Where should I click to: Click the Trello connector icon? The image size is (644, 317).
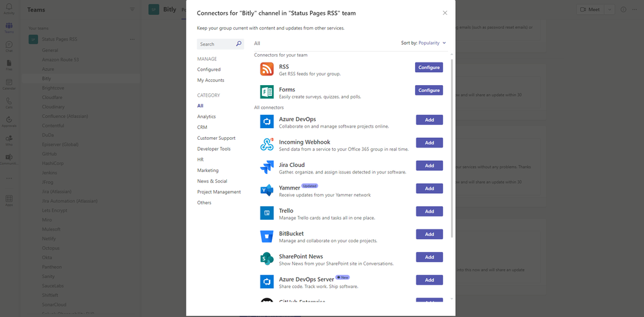[267, 213]
